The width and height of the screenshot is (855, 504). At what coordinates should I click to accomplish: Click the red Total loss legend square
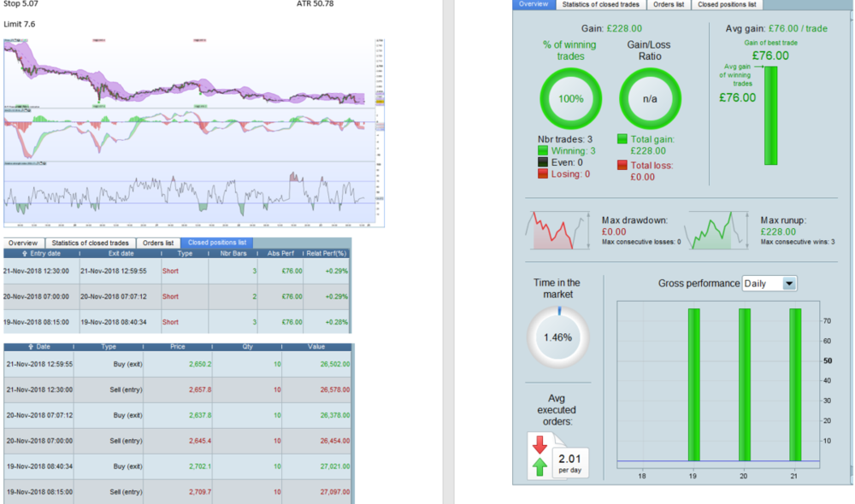pyautogui.click(x=622, y=164)
